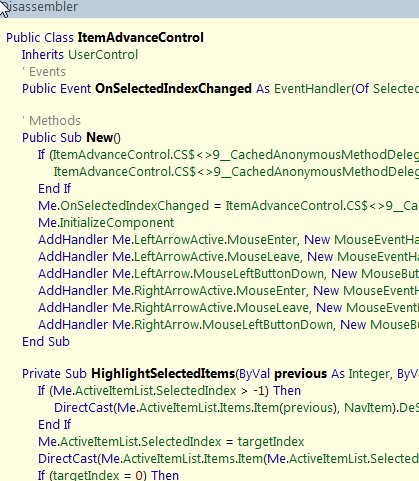Image resolution: width=419 pixels, height=481 pixels.
Task: Select the OnSelectedIndexChanged event declaration
Action: point(173,89)
